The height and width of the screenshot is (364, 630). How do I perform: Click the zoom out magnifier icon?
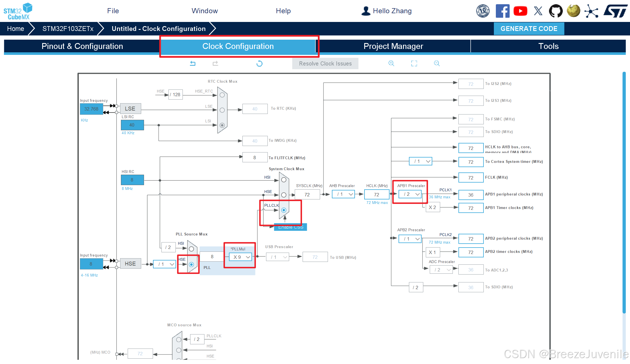[x=437, y=63]
